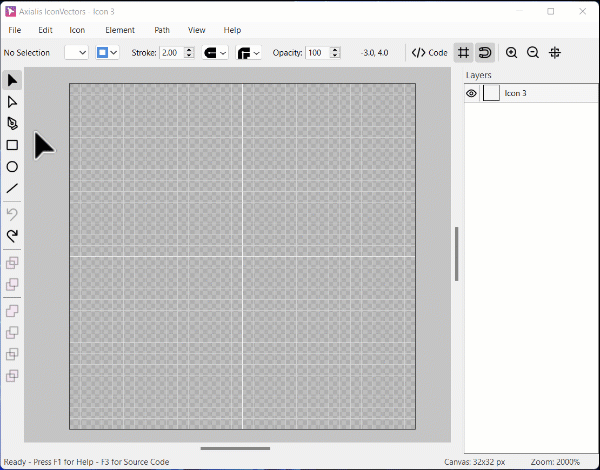600x470 pixels.
Task: Select the Line drawing tool
Action: [x=12, y=188]
